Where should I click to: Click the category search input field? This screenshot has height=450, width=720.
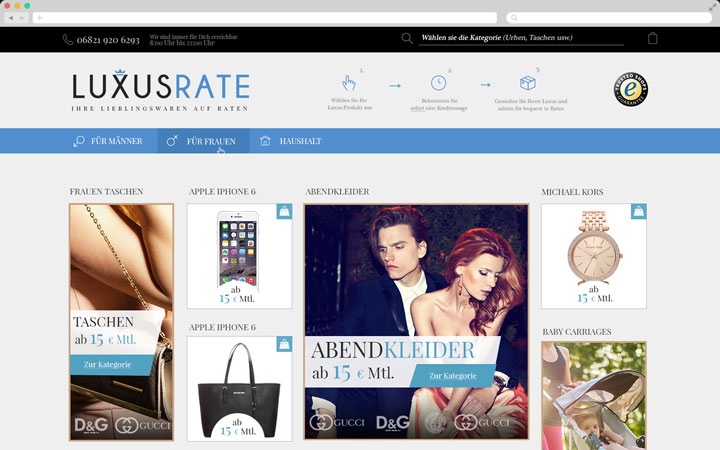coord(522,38)
